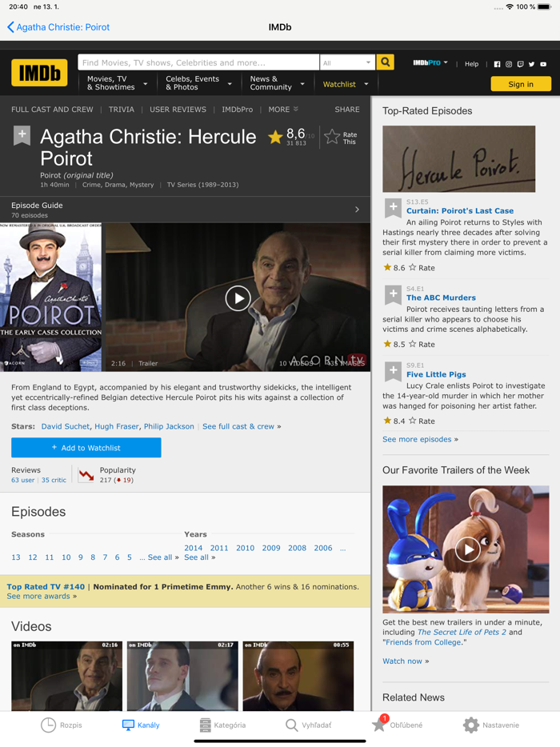Open IMDb Facebook page icon
The height and width of the screenshot is (747, 560).
coord(497,64)
